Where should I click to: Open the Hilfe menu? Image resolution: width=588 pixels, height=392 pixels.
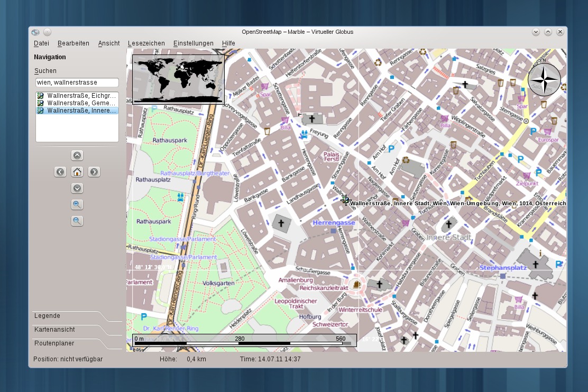[x=228, y=43]
